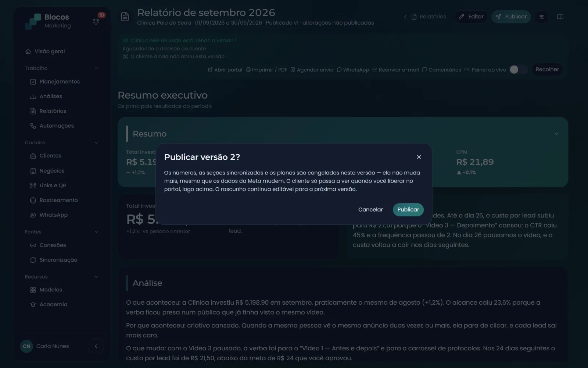The image size is (588, 368).
Task: Click the Modelos sidebar icon
Action: coord(33,290)
